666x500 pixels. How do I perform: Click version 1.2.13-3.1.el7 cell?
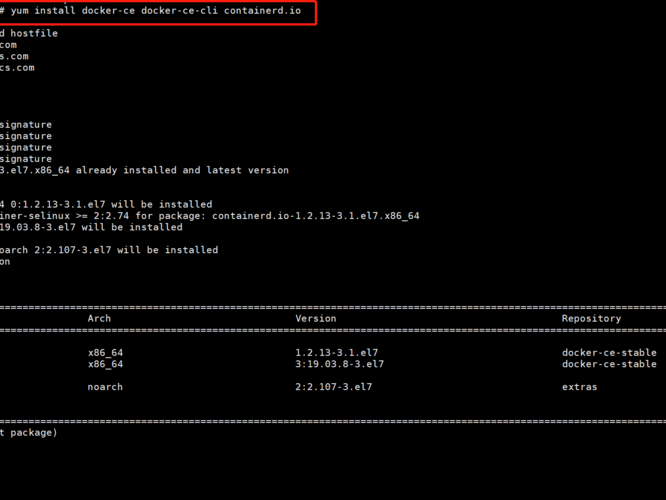coord(336,353)
